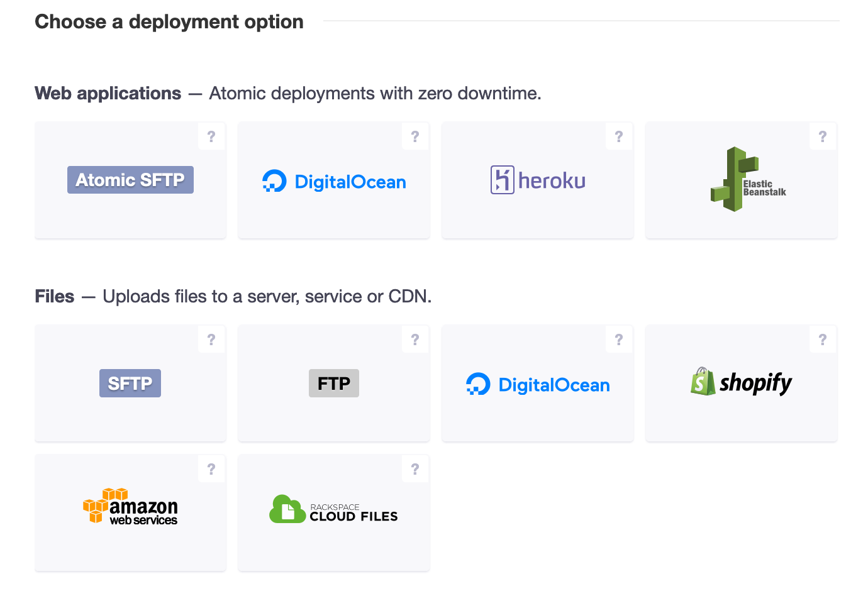Select the Atomic SFTP deployment option
The image size is (868, 591).
point(130,180)
